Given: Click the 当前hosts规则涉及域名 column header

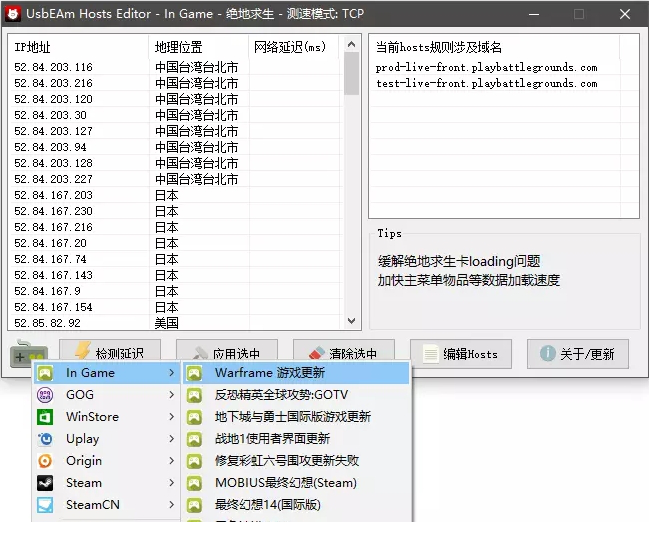Looking at the screenshot, I should (x=495, y=47).
